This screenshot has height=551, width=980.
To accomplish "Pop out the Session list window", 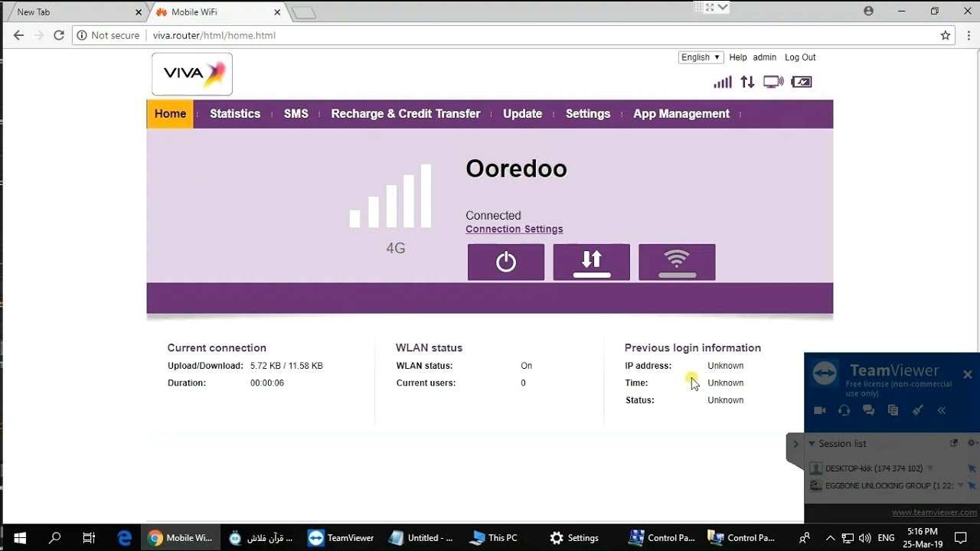I will point(954,443).
